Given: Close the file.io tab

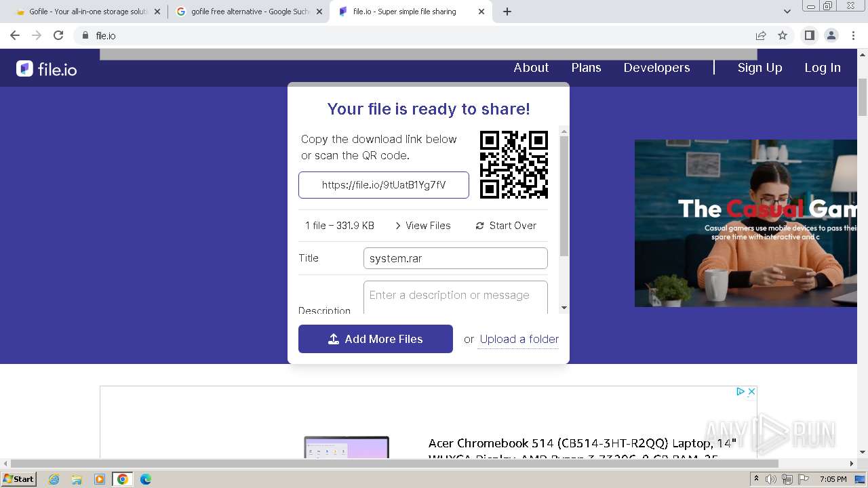Looking at the screenshot, I should point(481,12).
